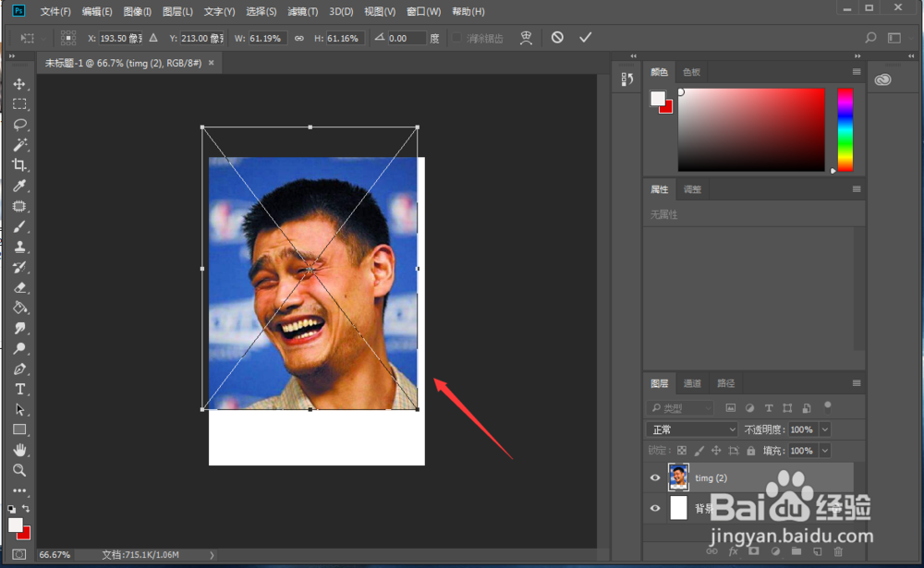Select the Dodge tool
This screenshot has width=924, height=568.
pyautogui.click(x=19, y=348)
